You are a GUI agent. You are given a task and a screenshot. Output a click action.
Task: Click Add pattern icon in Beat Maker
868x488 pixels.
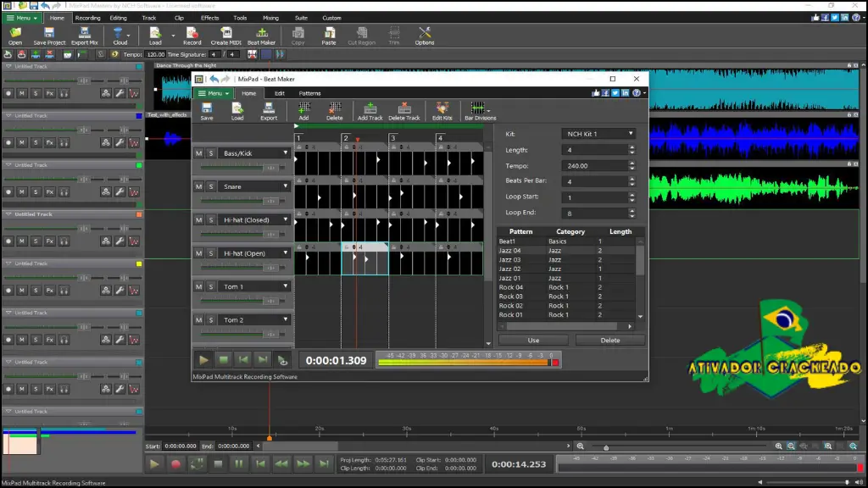tap(304, 111)
